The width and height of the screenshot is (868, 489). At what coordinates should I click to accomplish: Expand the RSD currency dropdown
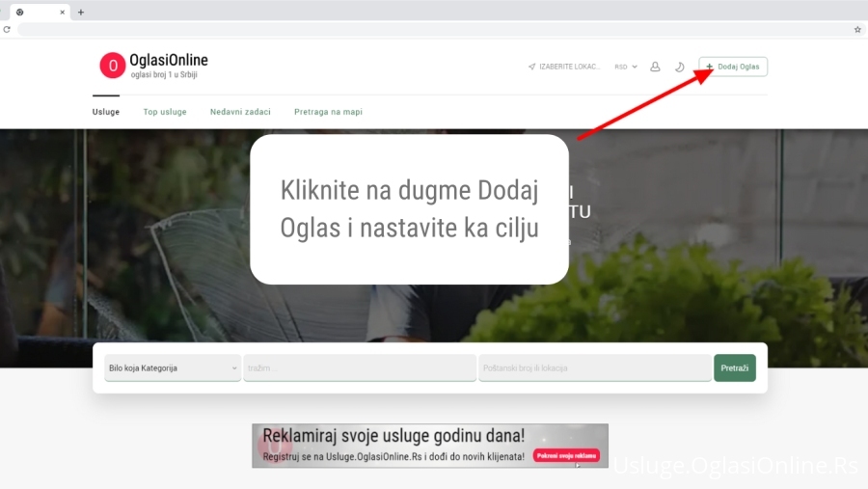626,67
